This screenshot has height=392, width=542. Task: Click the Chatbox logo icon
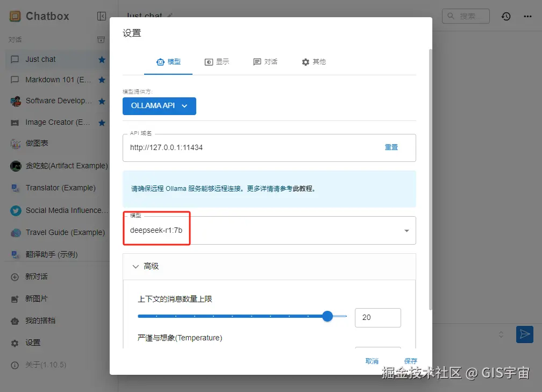(15, 16)
